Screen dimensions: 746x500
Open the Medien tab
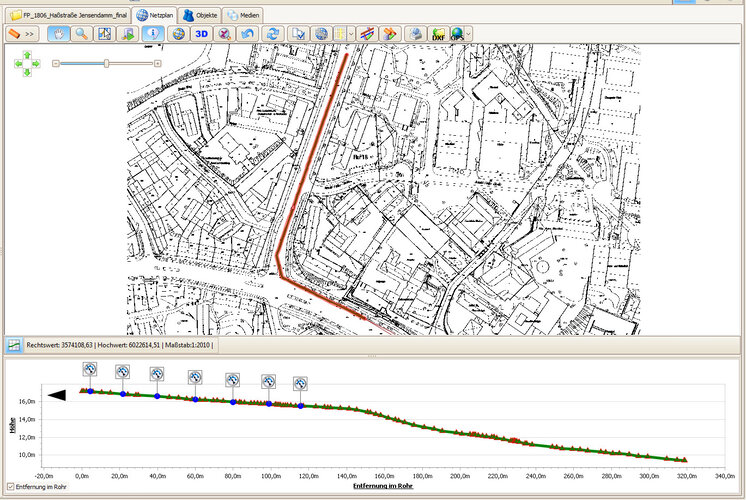point(244,15)
